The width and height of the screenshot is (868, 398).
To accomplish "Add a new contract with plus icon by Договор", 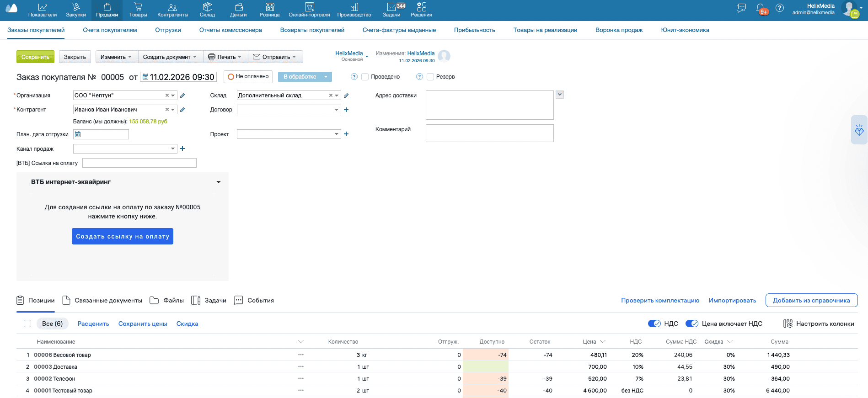I will coord(346,110).
